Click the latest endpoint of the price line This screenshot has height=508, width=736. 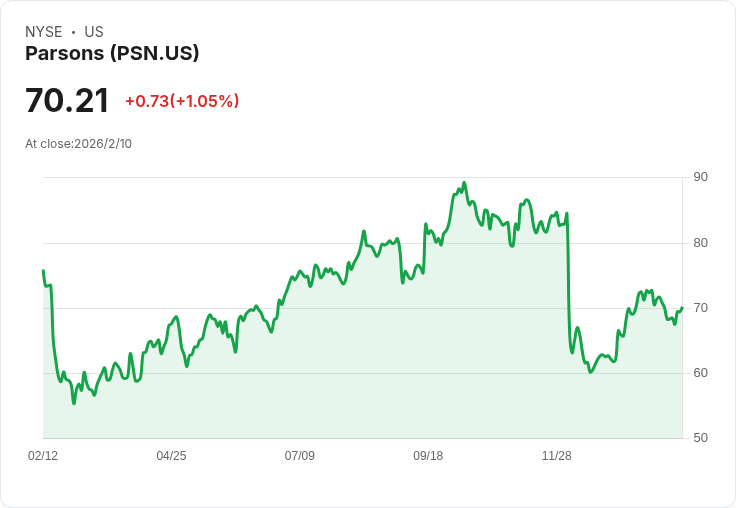click(x=682, y=308)
